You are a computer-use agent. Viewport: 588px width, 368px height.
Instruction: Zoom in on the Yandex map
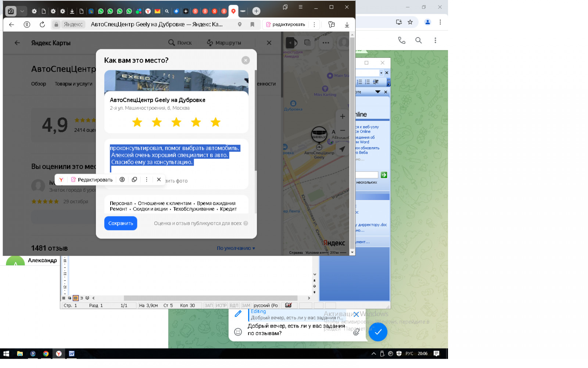343,117
